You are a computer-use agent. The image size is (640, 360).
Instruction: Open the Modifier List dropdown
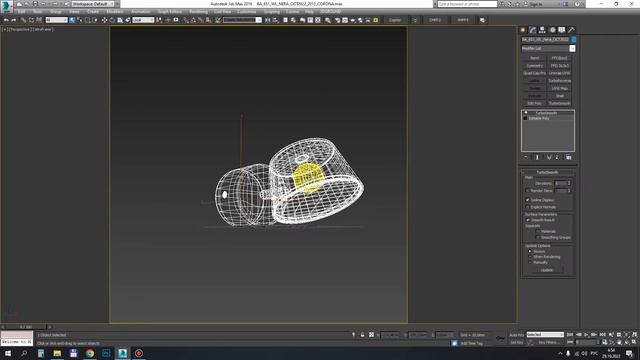tap(572, 49)
